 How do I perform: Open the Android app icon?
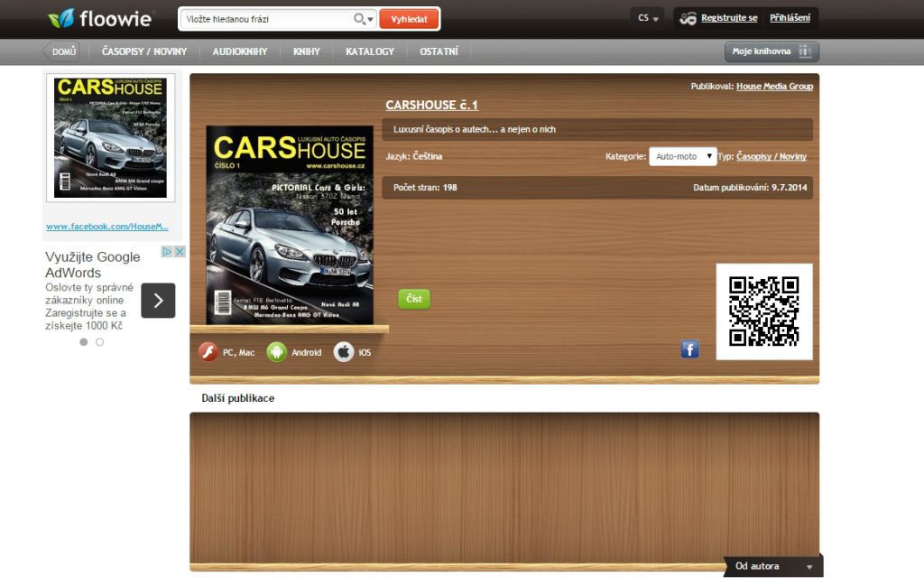276,352
